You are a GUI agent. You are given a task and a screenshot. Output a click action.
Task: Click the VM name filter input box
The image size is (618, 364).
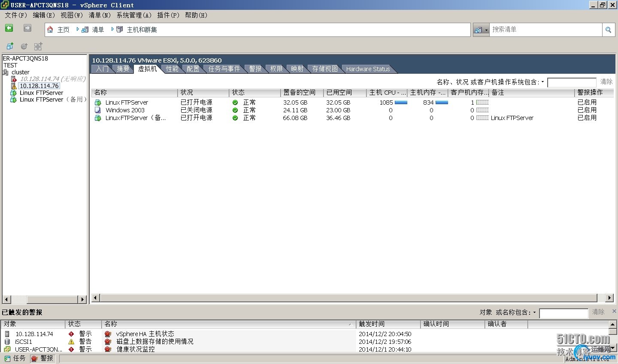tap(572, 82)
